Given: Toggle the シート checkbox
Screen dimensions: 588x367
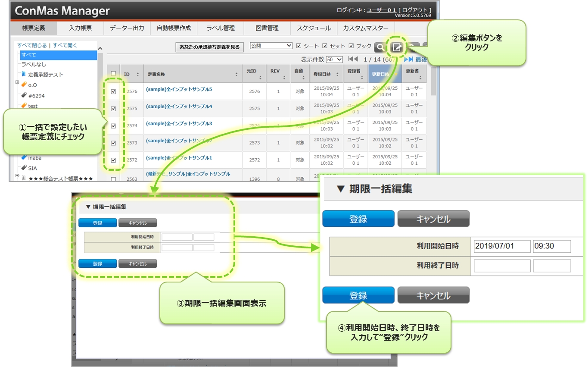Looking at the screenshot, I should [299, 46].
